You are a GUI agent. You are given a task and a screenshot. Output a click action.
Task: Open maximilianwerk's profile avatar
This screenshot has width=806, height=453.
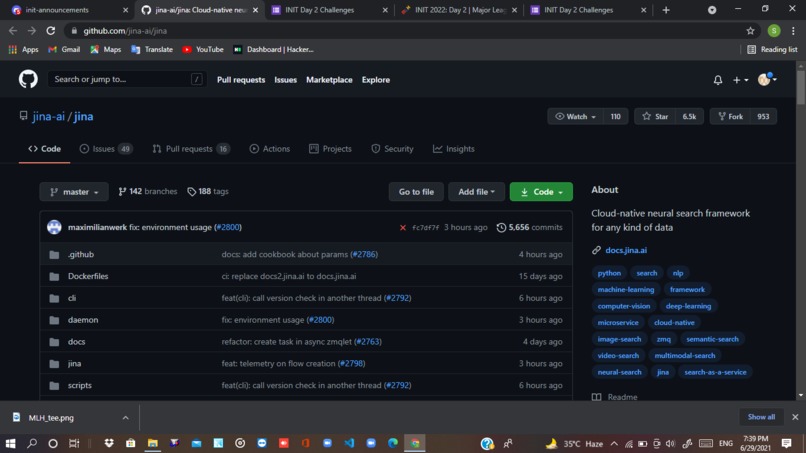[54, 227]
